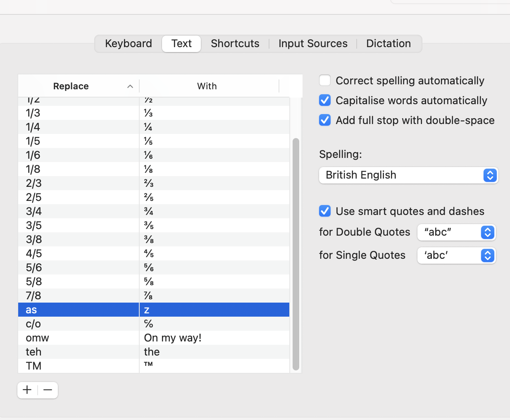This screenshot has width=510, height=420.
Task: Switch to the Keyboard tab
Action: (129, 44)
